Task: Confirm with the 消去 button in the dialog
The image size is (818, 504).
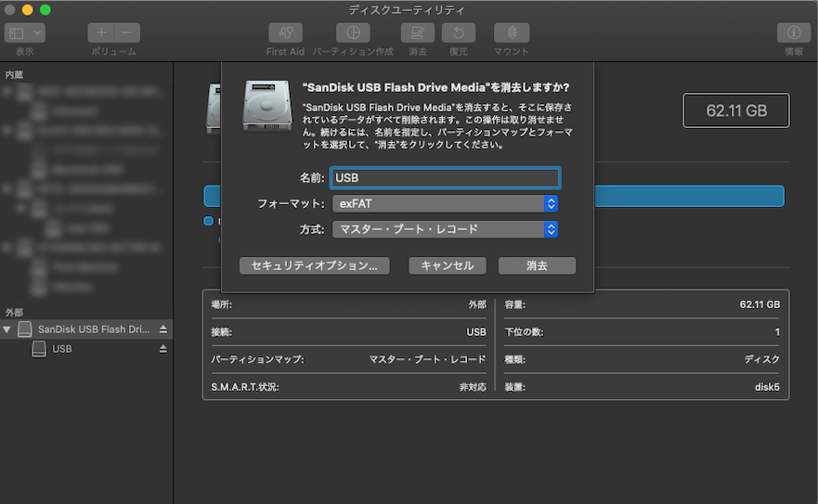Action: [537, 265]
